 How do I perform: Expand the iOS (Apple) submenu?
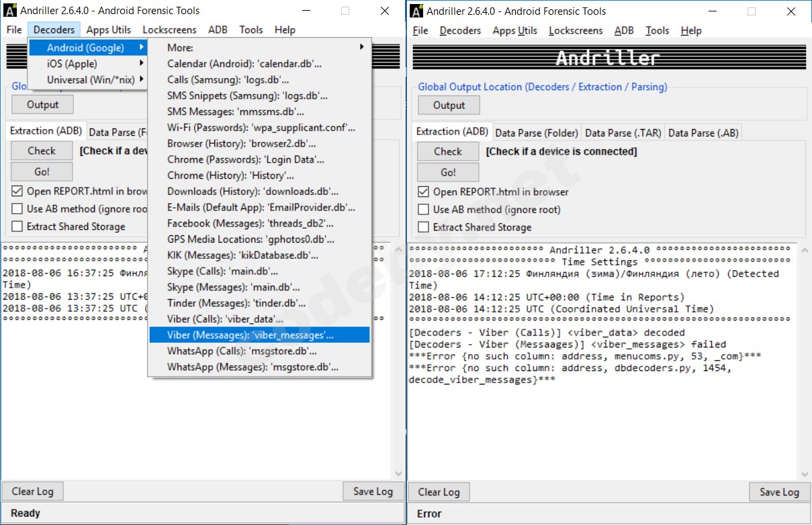pos(89,64)
